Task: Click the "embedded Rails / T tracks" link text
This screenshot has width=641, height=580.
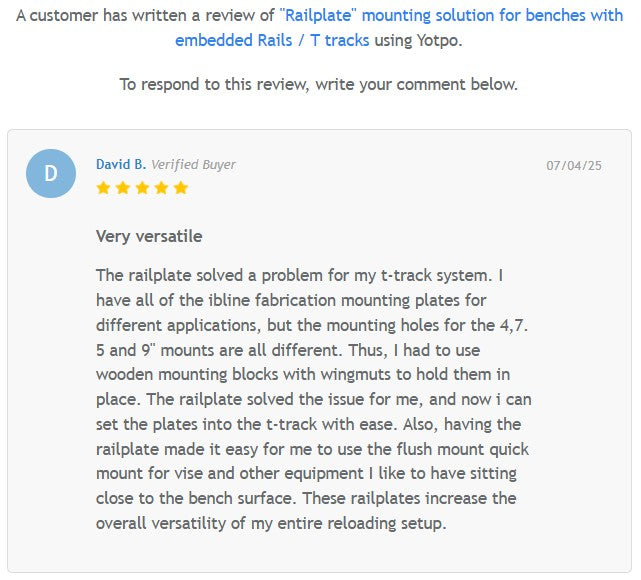Action: [272, 40]
